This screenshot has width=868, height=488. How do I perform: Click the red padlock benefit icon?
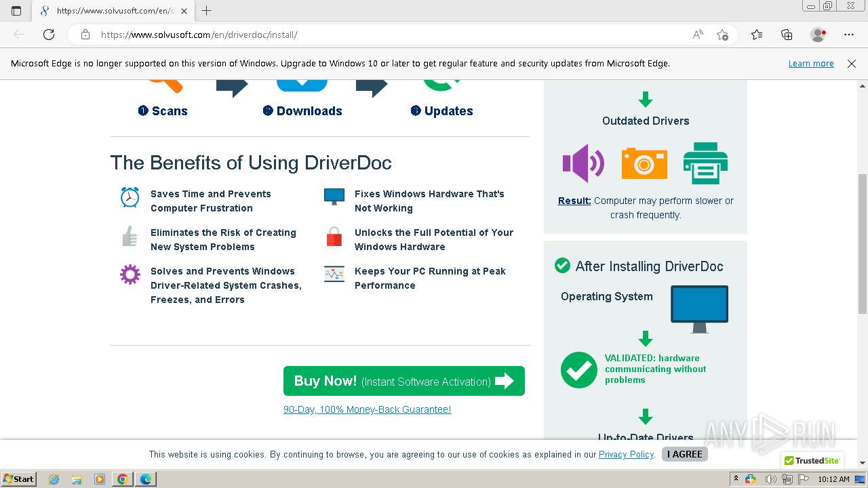pyautogui.click(x=334, y=236)
